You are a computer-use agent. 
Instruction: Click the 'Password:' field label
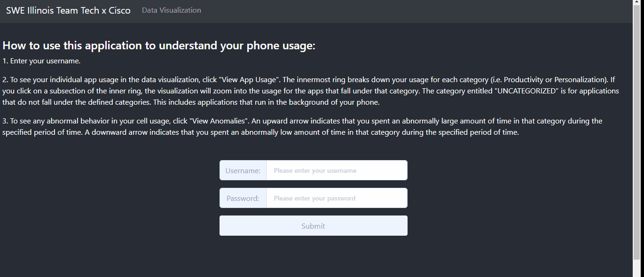(243, 198)
